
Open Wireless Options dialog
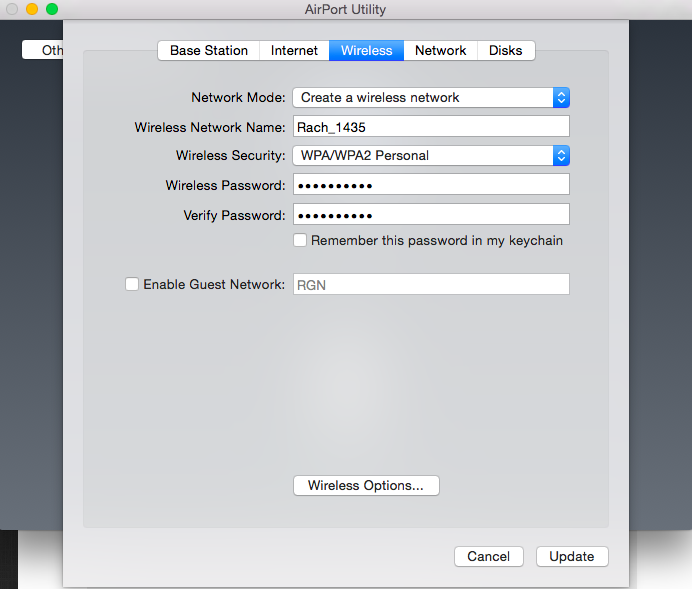(x=366, y=485)
